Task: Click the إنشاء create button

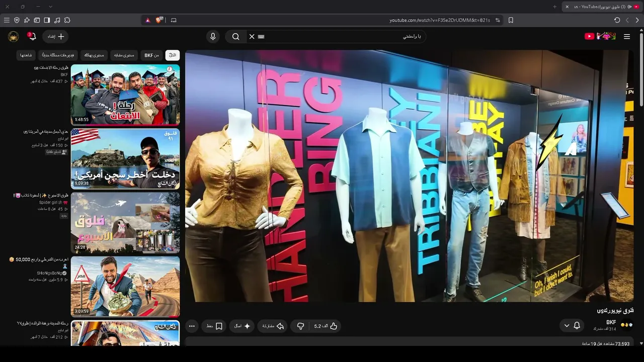Action: point(56,36)
